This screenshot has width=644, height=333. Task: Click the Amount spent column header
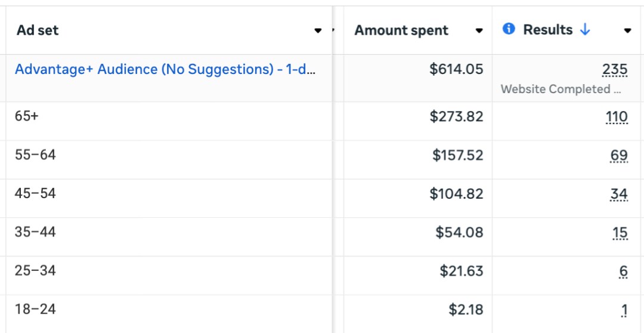tap(401, 31)
